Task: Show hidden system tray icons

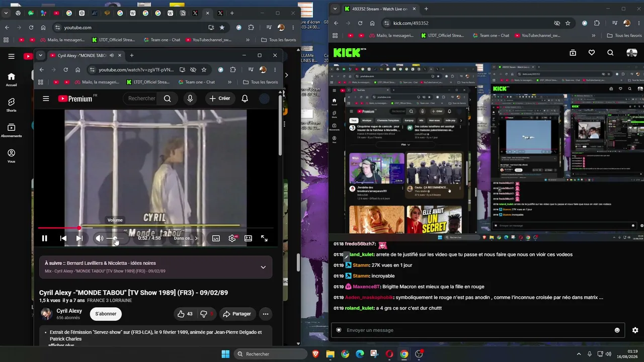Action: (579, 354)
